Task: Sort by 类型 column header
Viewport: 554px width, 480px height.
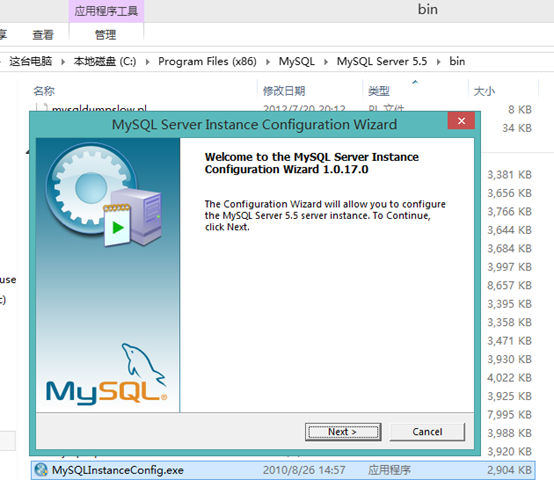Action: [x=379, y=91]
